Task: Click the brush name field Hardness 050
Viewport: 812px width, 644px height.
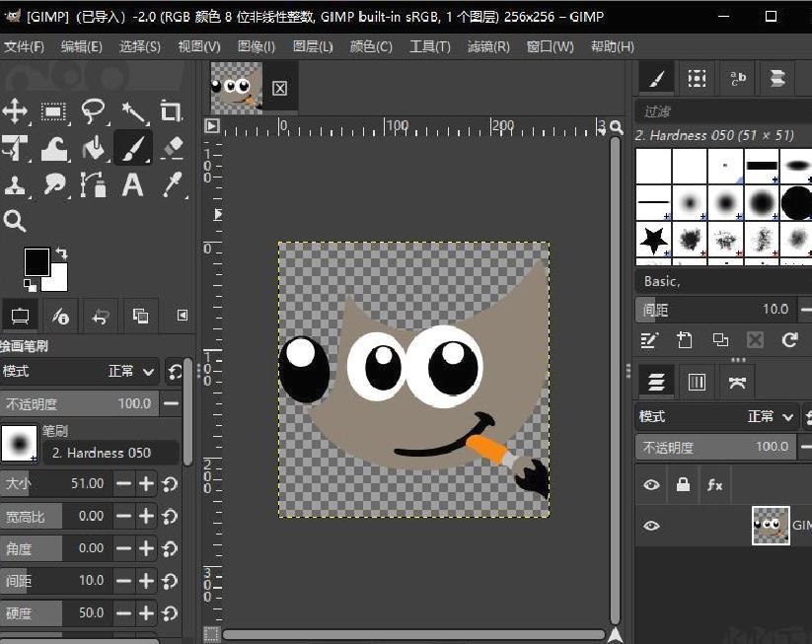Action: click(x=111, y=453)
